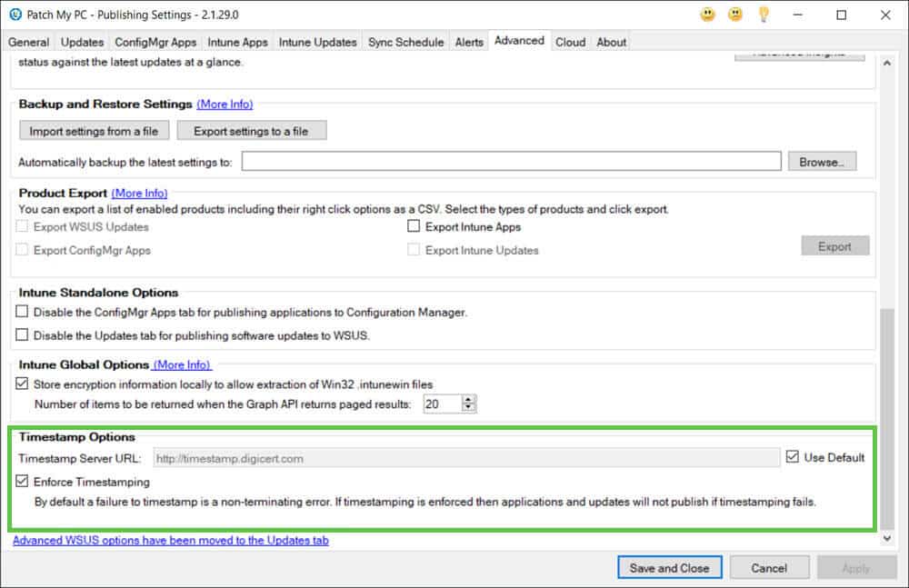The width and height of the screenshot is (909, 588).
Task: Open More Info link for Product Export
Action: click(x=140, y=193)
